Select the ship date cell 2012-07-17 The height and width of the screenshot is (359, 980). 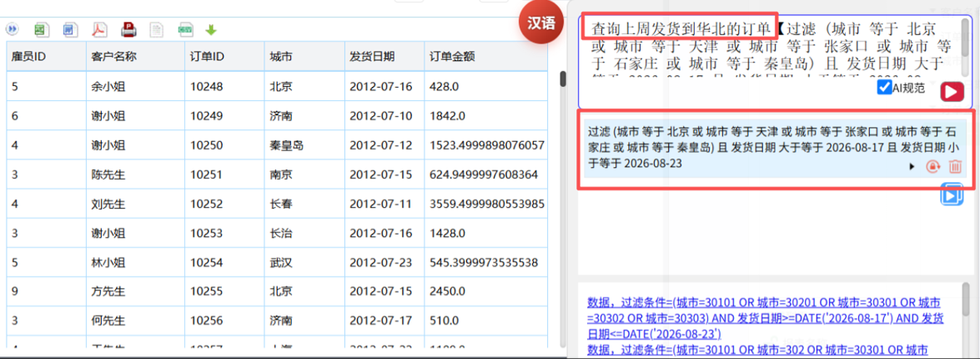point(384,321)
